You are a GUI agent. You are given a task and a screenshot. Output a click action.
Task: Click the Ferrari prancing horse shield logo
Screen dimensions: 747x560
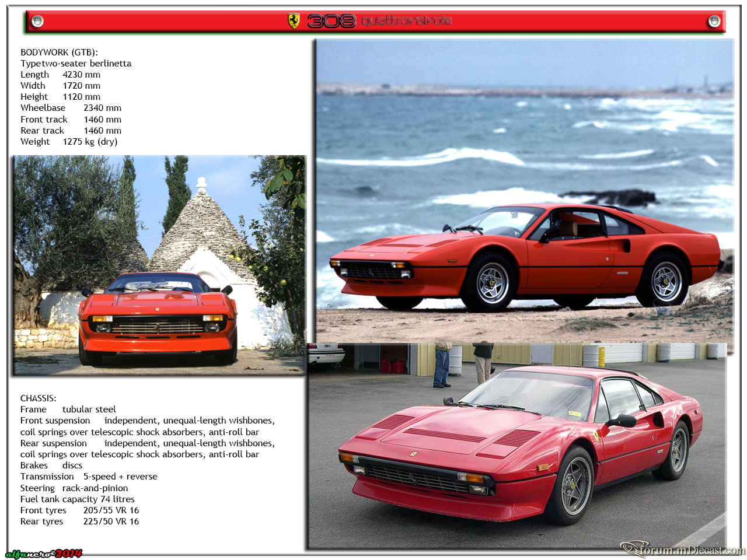pos(294,21)
